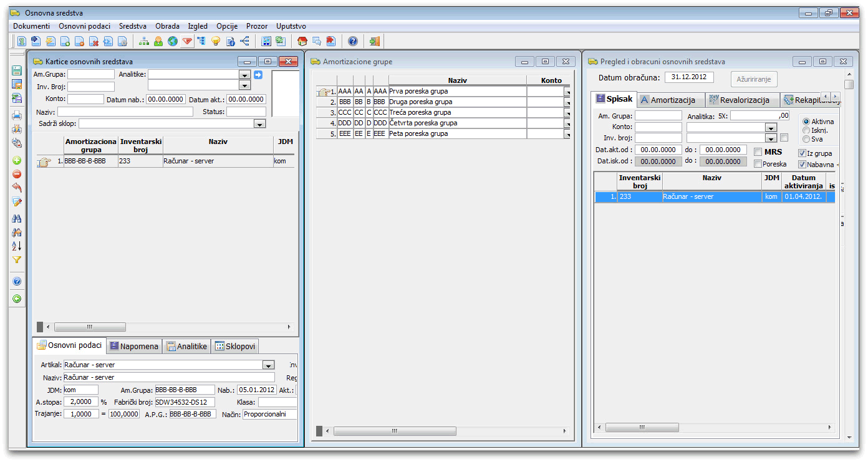868x462 pixels.
Task: Click the binoculars search icon in sidebar
Action: [x=17, y=218]
